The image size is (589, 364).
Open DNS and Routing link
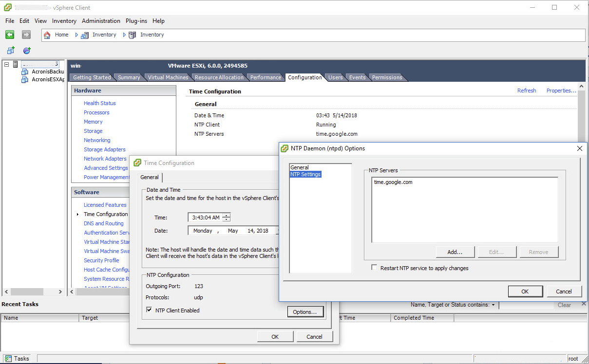104,223
